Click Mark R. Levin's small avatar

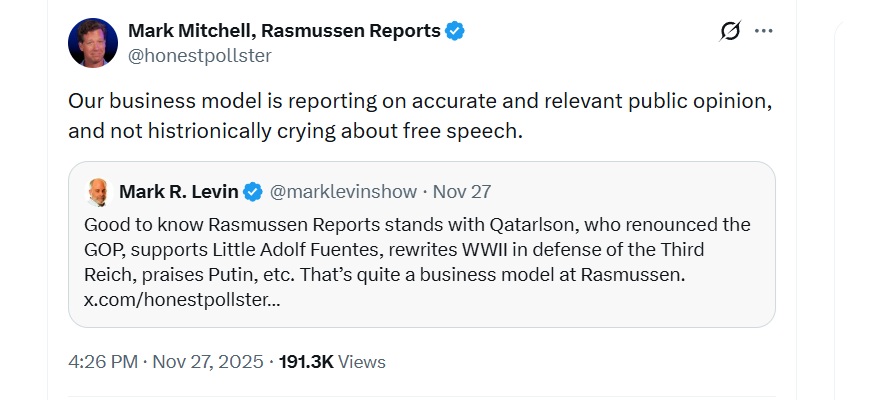coord(97,191)
